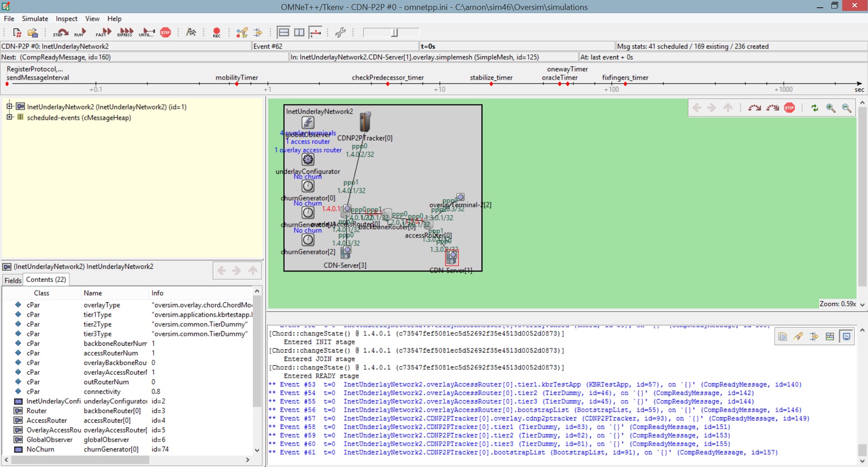Expand the scheduled-events tree node

9,117
